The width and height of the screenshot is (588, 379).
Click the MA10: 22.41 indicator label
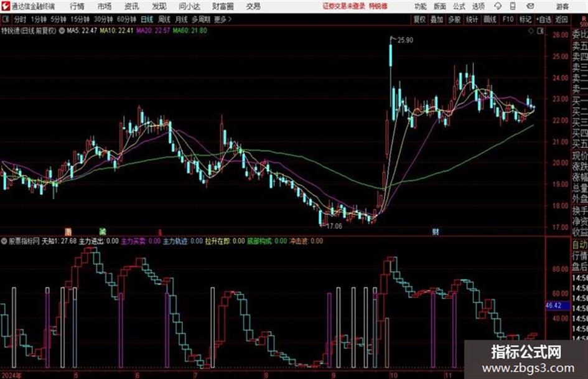pyautogui.click(x=116, y=30)
